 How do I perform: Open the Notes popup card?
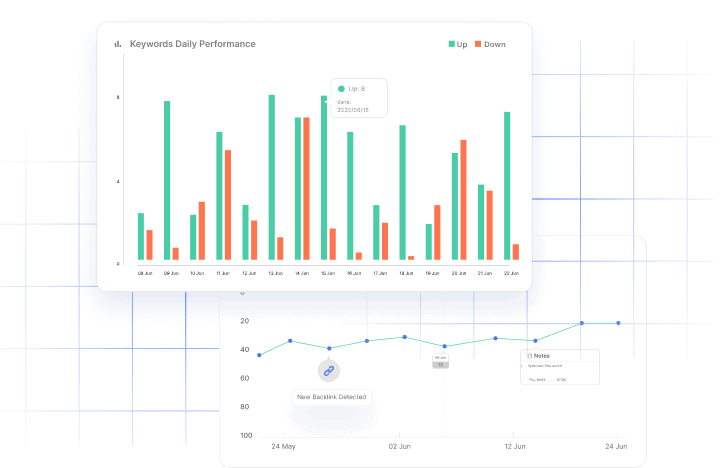pos(560,367)
